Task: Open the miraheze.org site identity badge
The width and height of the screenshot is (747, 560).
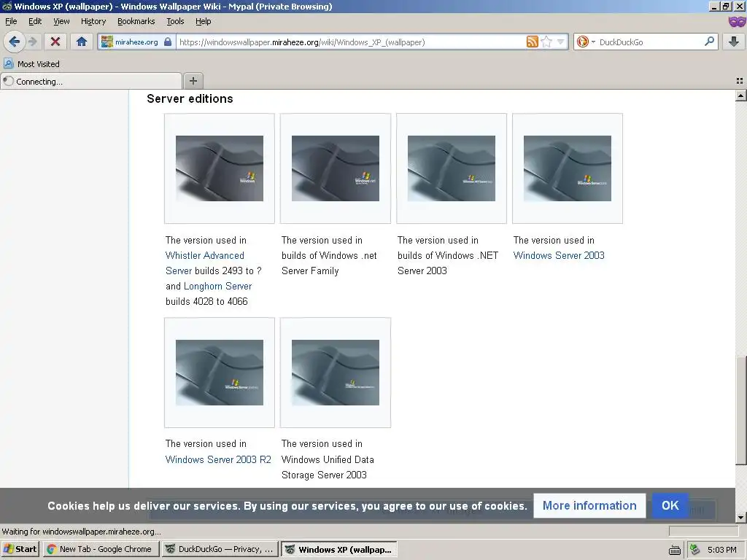Action: (136, 42)
